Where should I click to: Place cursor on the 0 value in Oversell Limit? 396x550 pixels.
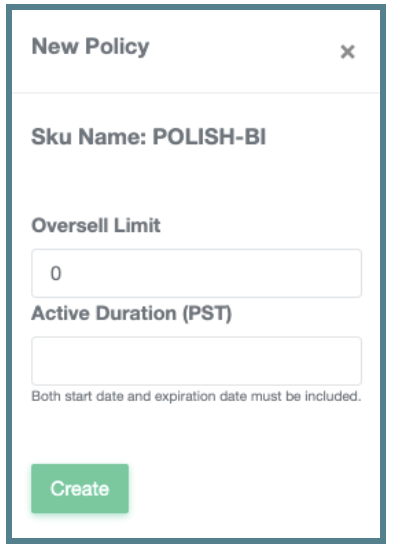(56, 273)
